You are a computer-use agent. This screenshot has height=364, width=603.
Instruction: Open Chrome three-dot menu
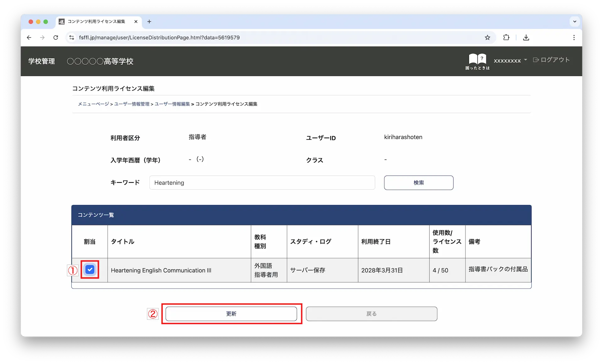(574, 38)
